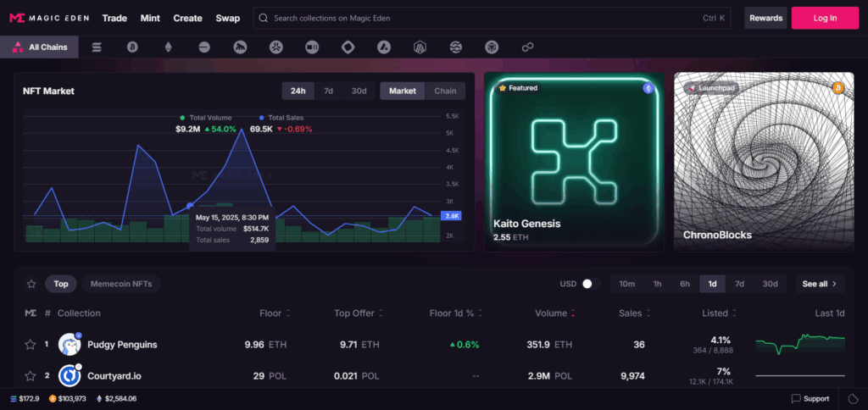Select the Arbitrum chain icon
This screenshot has height=410, width=868.
(420, 47)
